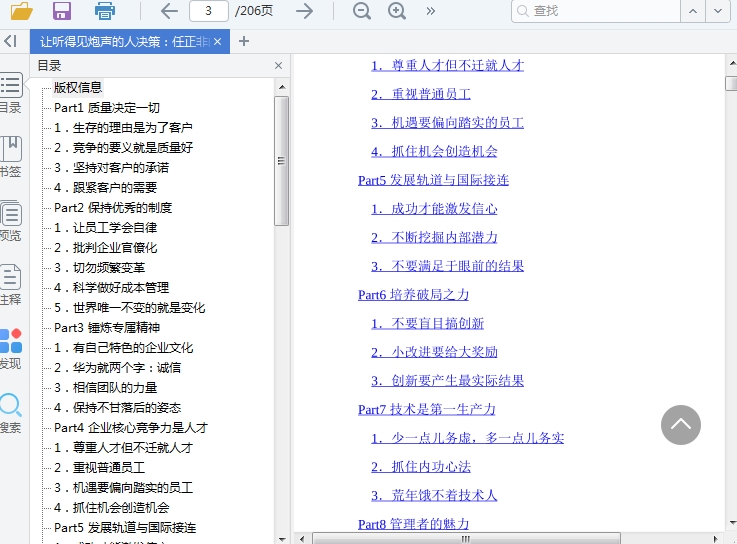Open page link 2. 小改进要给大奖励

click(434, 352)
